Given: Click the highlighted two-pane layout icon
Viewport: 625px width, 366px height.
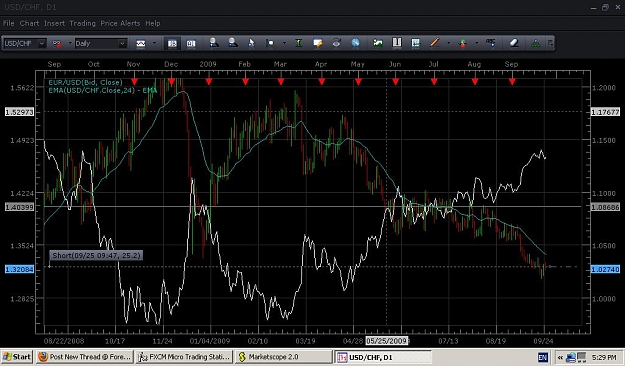Looking at the screenshot, I should tap(172, 43).
